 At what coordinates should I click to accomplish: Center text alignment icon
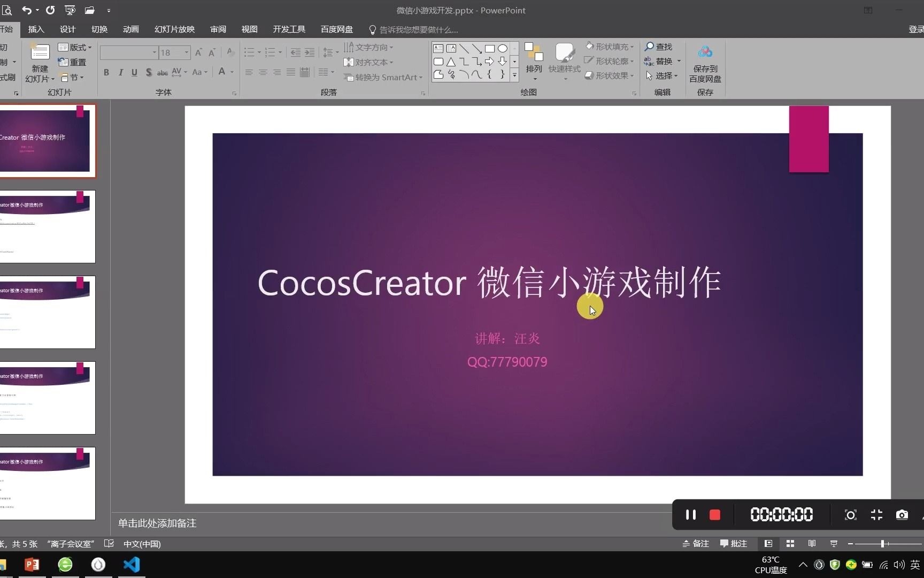[263, 72]
